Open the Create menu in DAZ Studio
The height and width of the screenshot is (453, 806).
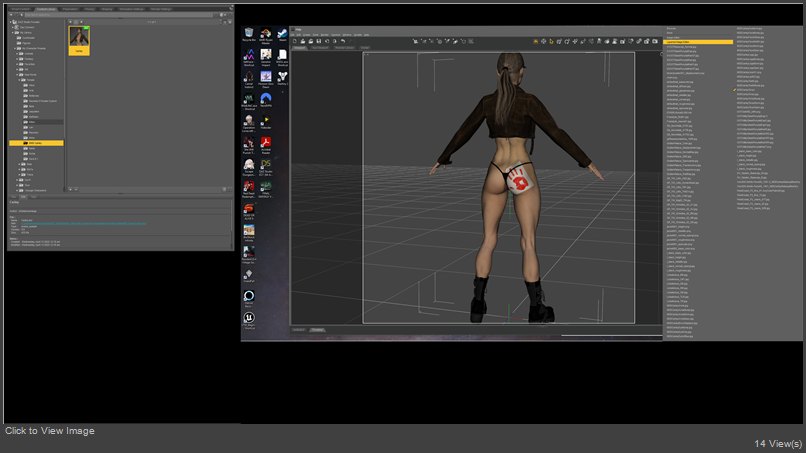point(307,35)
